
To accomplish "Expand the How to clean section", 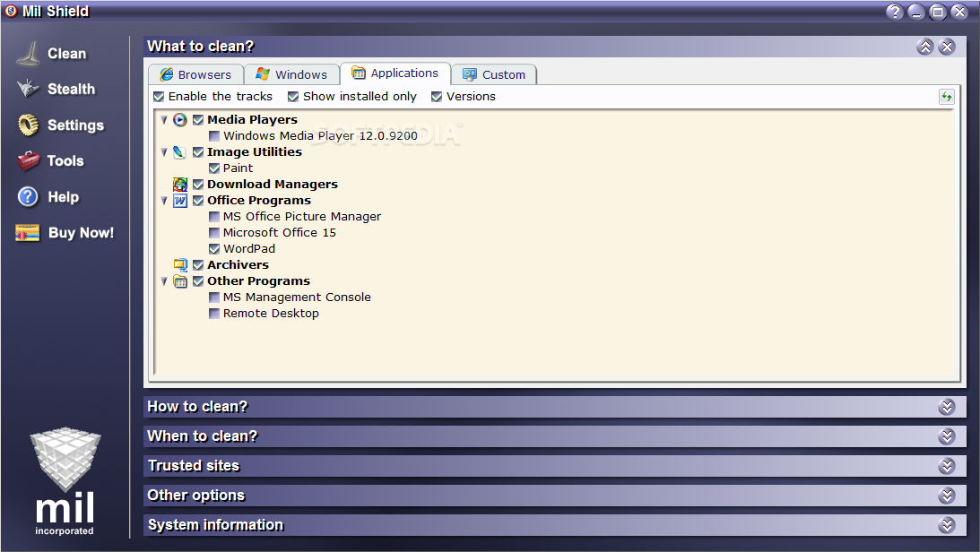I will click(x=947, y=407).
